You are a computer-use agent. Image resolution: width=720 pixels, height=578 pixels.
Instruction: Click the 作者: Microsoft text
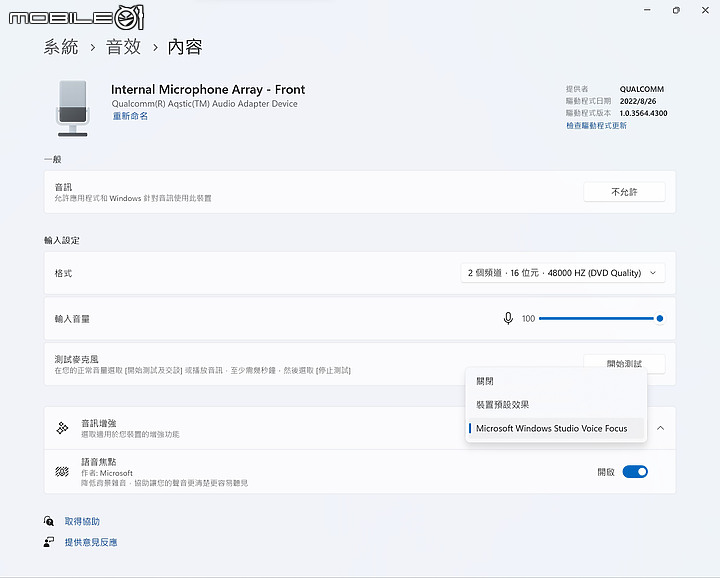[107, 472]
